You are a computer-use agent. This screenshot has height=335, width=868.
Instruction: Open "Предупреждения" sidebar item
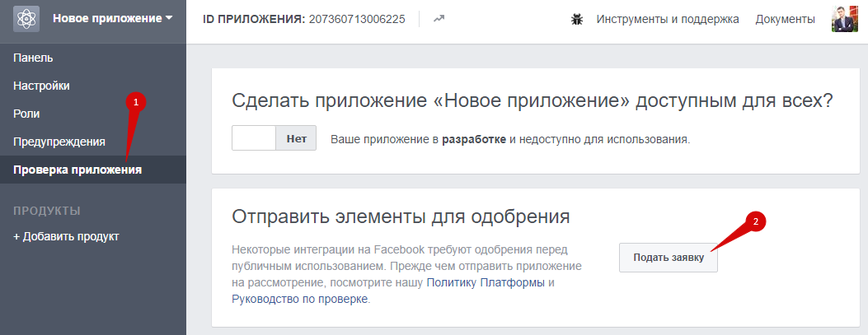point(59,142)
